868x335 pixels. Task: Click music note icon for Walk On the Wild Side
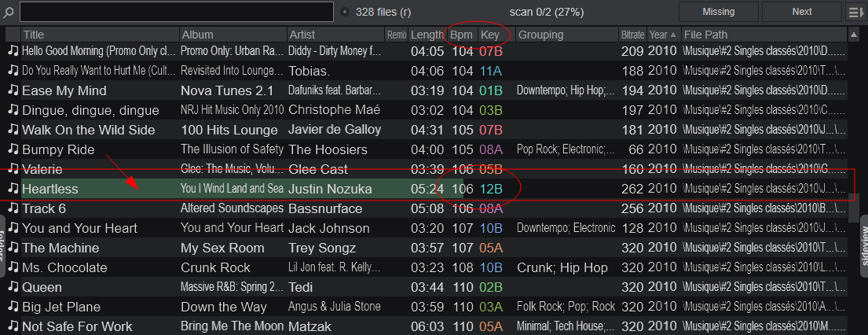pos(13,130)
